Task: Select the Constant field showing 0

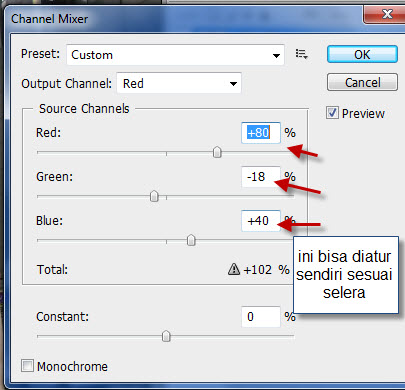Action: pyautogui.click(x=261, y=317)
